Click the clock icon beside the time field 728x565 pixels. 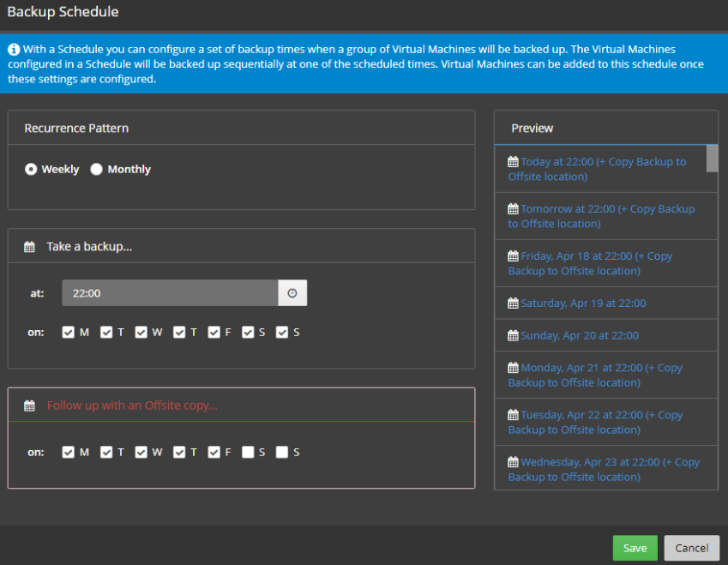[x=292, y=293]
